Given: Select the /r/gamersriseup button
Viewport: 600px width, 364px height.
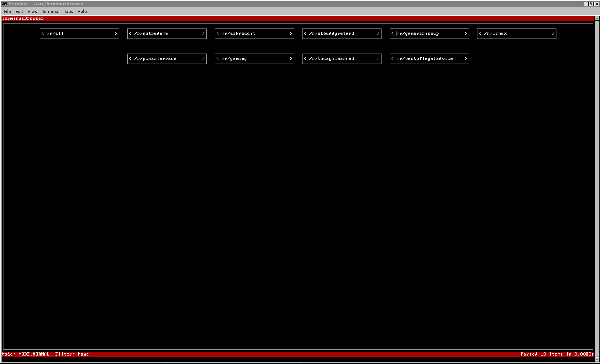Looking at the screenshot, I should coord(429,34).
